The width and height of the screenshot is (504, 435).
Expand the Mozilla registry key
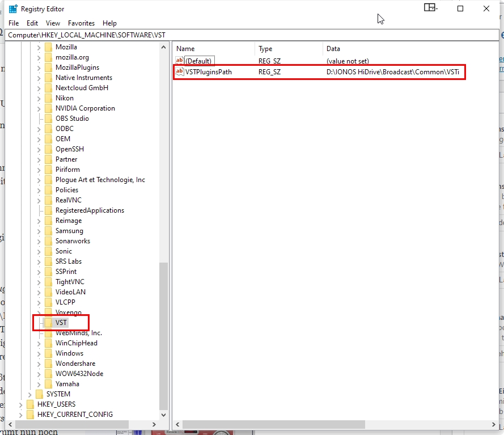pyautogui.click(x=39, y=47)
